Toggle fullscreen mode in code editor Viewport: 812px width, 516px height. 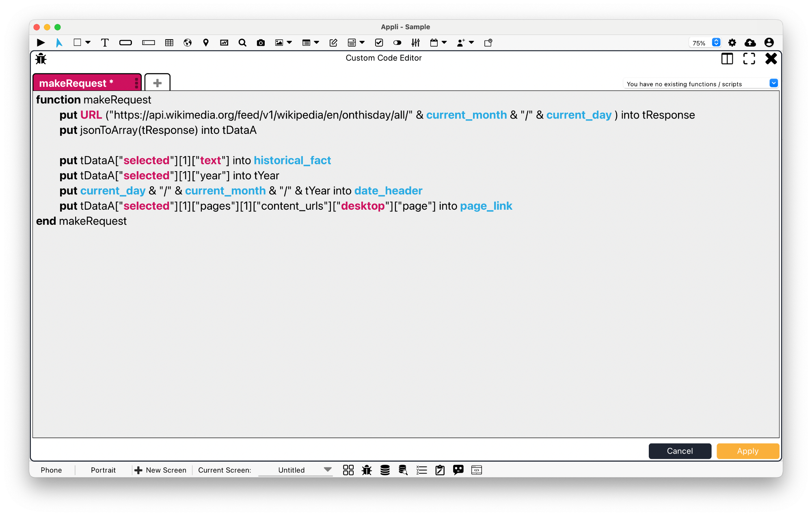pos(748,58)
